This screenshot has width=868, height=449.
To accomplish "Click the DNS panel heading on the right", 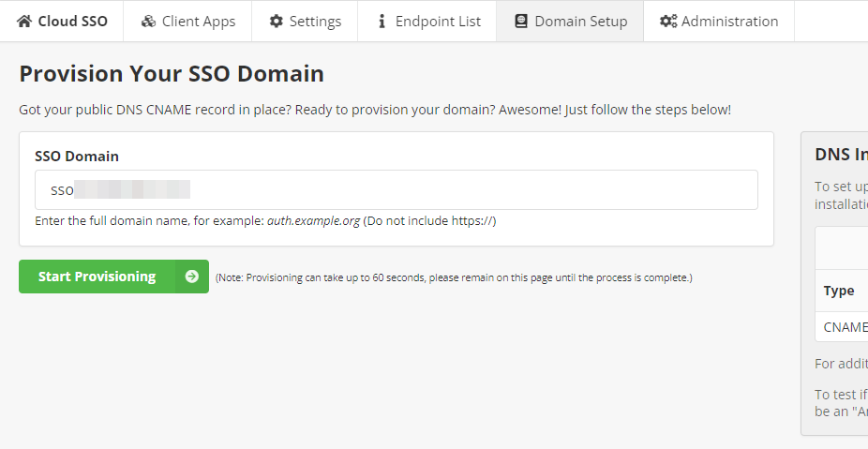I will pos(841,155).
